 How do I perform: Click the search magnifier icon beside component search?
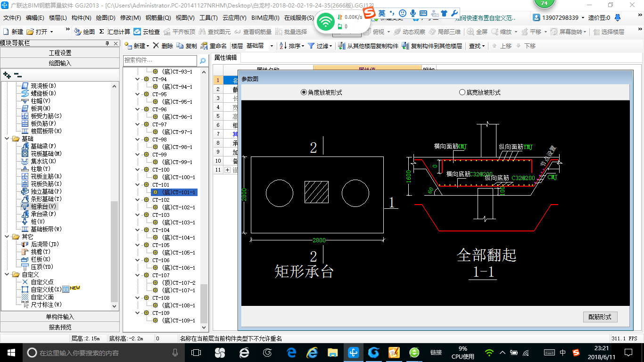pyautogui.click(x=203, y=61)
